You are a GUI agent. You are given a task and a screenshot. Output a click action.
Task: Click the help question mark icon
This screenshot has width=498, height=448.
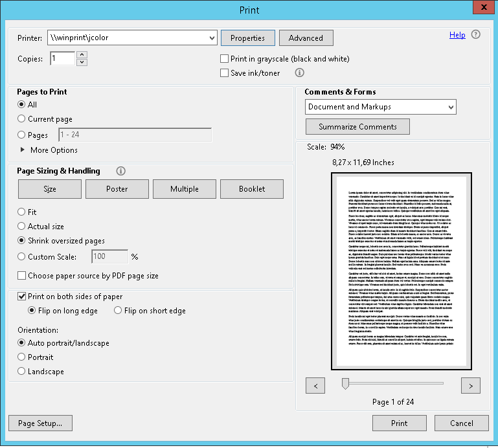476,35
